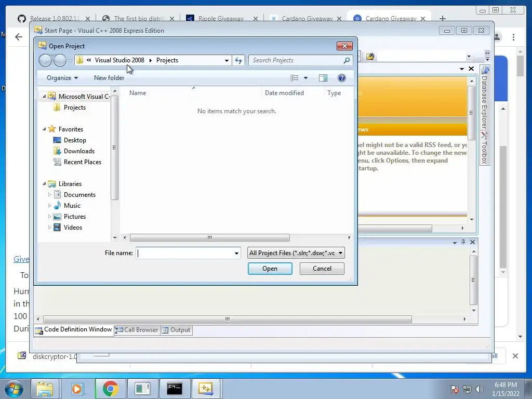Image resolution: width=532 pixels, height=399 pixels.
Task: Click the Forward navigation arrow in Open Project
Action: [x=60, y=60]
